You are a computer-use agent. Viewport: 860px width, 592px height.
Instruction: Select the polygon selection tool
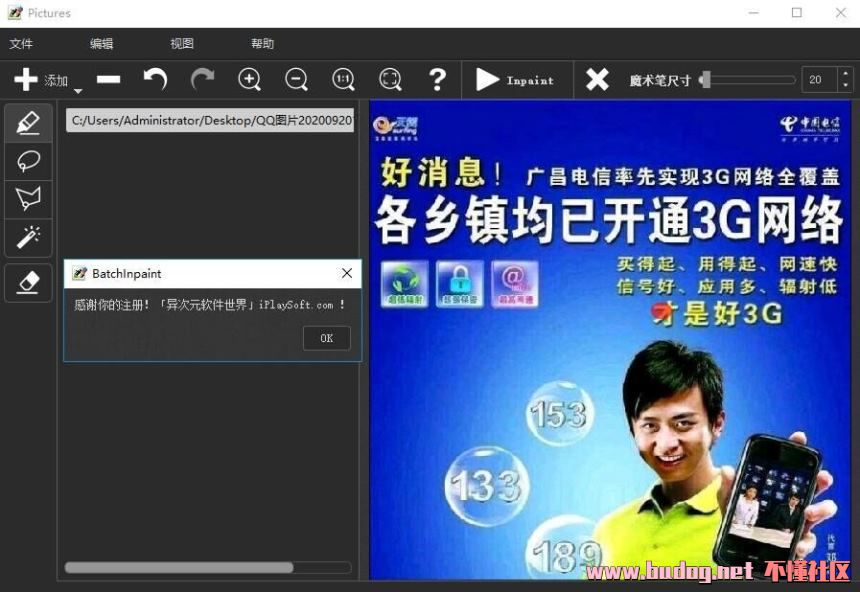point(29,199)
